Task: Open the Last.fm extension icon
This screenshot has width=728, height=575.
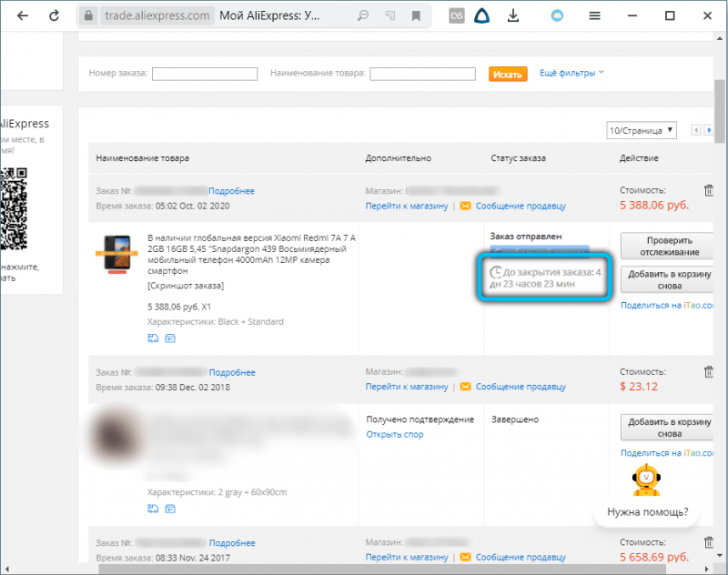Action: (457, 15)
